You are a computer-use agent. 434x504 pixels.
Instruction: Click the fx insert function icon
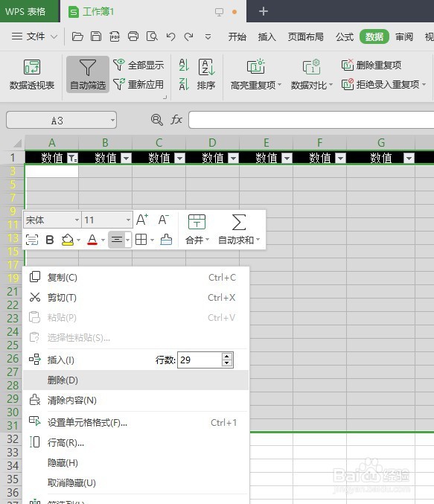pos(176,120)
